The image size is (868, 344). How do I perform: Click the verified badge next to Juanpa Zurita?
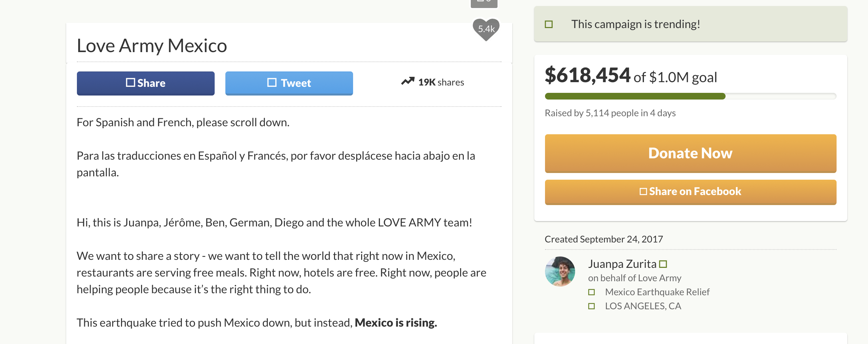coord(663,264)
